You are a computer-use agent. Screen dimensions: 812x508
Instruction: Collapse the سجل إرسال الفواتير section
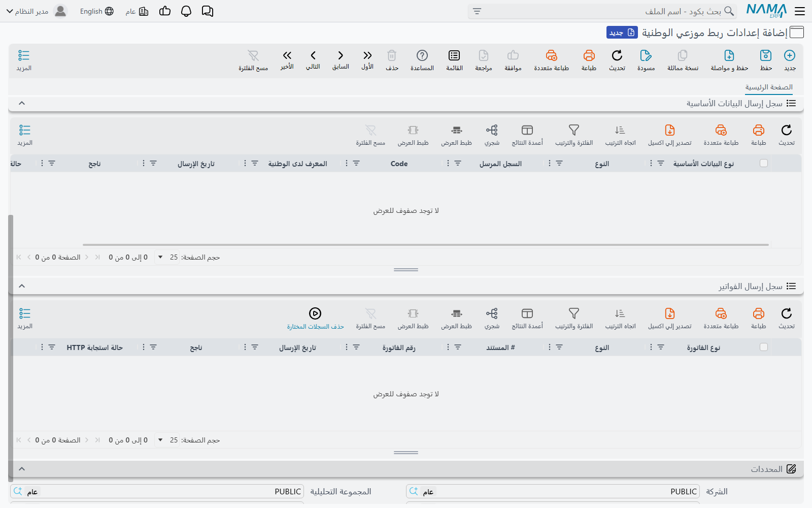pyautogui.click(x=22, y=286)
